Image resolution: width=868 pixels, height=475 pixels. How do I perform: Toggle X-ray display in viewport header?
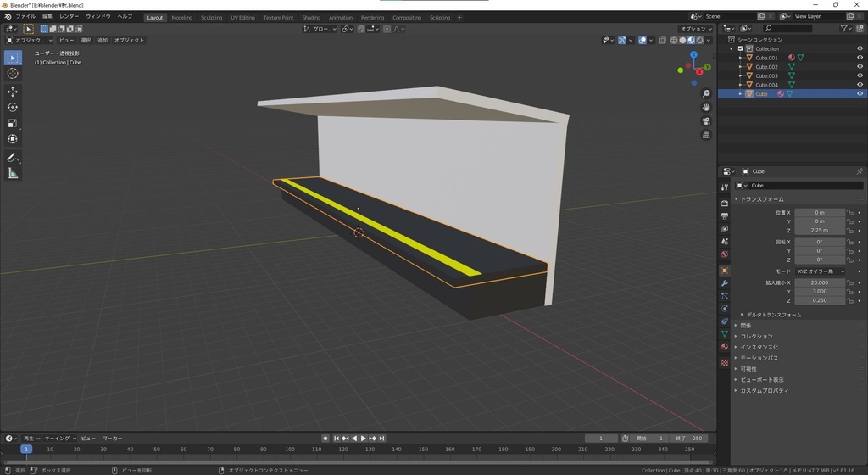coord(663,41)
